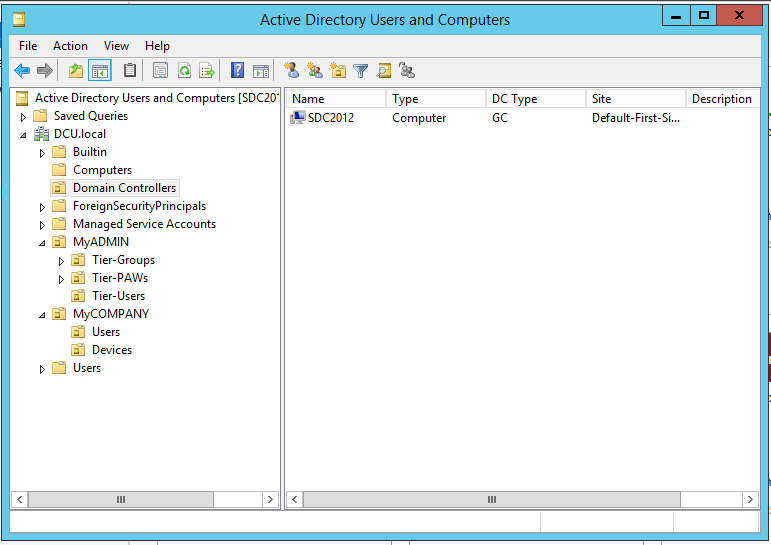The image size is (771, 545).
Task: Expand the Saved Queries folder
Action: click(x=23, y=117)
